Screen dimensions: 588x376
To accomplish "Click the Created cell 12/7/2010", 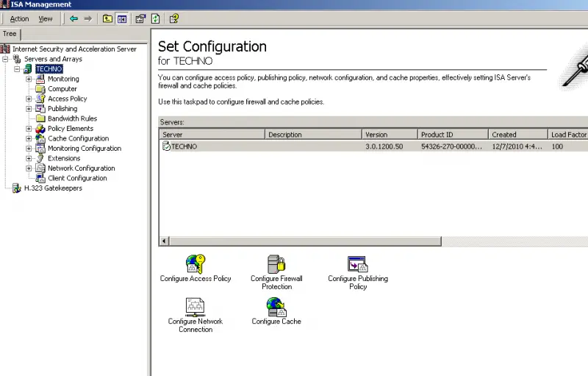I will (517, 146).
